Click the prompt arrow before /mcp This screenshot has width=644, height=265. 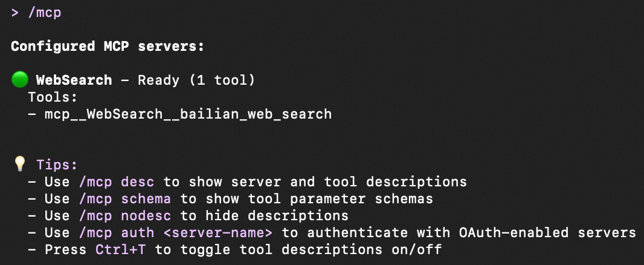pos(15,13)
